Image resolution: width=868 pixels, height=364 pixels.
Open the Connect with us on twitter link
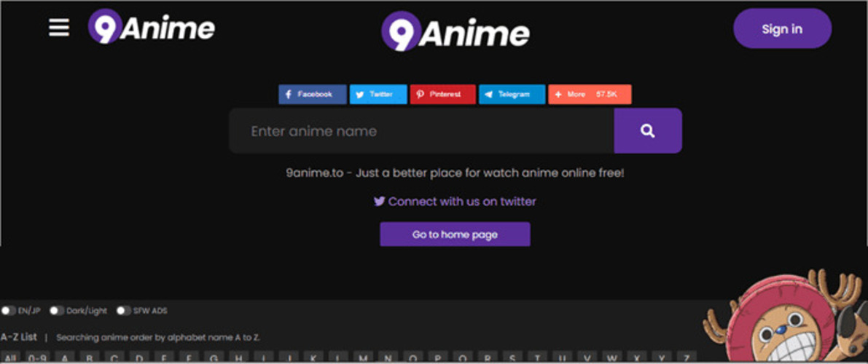click(x=455, y=202)
